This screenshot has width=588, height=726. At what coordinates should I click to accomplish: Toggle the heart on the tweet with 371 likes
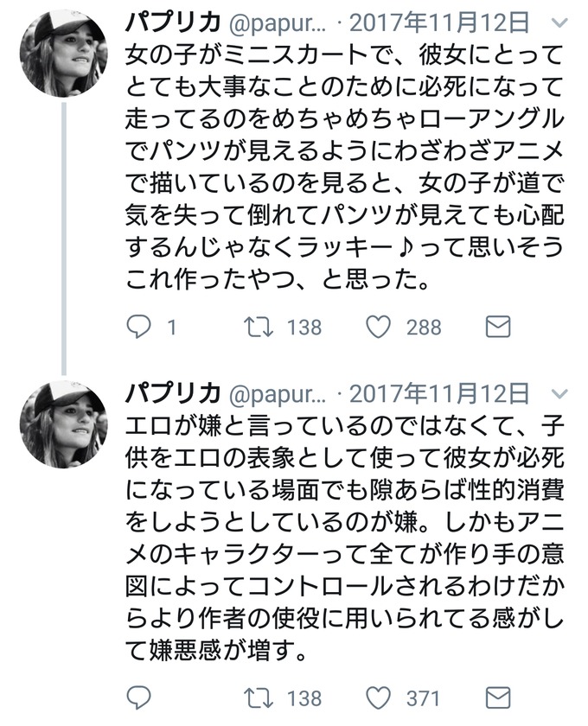coord(377,697)
